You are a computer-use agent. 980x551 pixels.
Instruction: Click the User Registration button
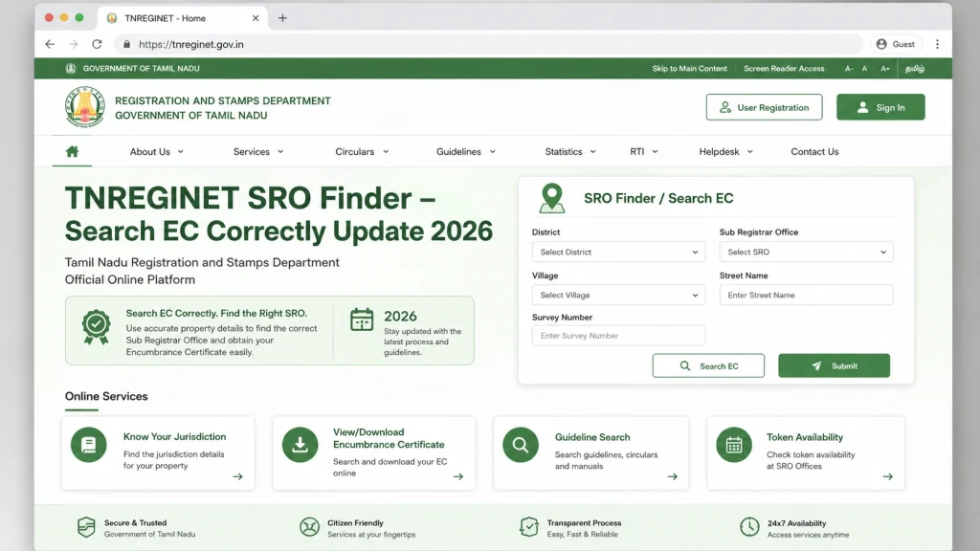point(764,107)
